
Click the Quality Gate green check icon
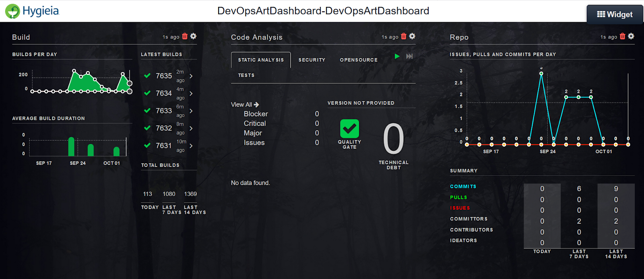click(349, 129)
